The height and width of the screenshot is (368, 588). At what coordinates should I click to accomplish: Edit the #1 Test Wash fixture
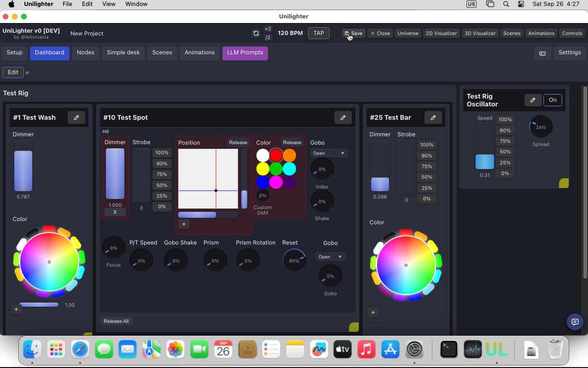click(x=76, y=117)
